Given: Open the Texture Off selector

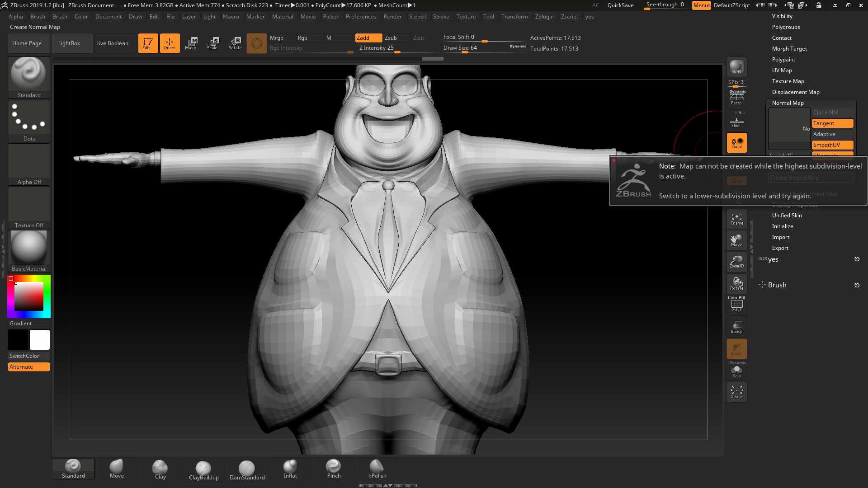Looking at the screenshot, I should pyautogui.click(x=29, y=207).
